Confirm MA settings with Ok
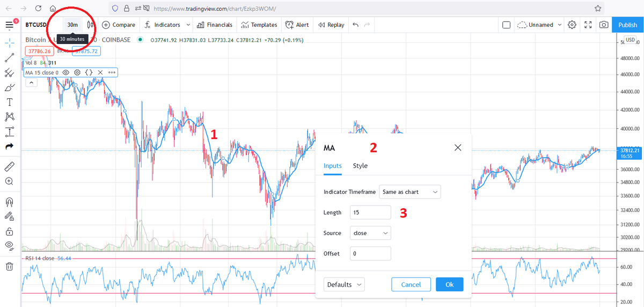 click(x=449, y=284)
